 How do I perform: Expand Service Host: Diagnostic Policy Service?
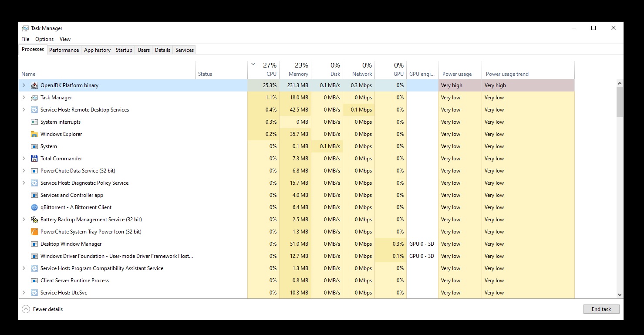24,183
